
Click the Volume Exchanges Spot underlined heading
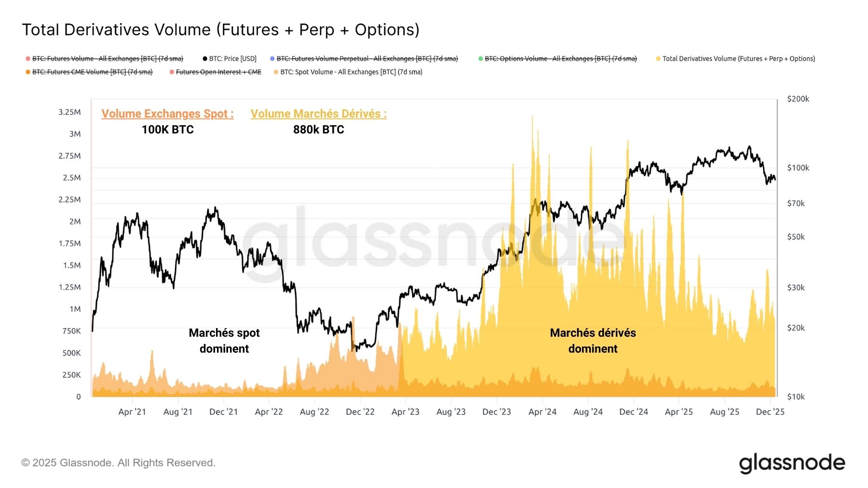(167, 114)
